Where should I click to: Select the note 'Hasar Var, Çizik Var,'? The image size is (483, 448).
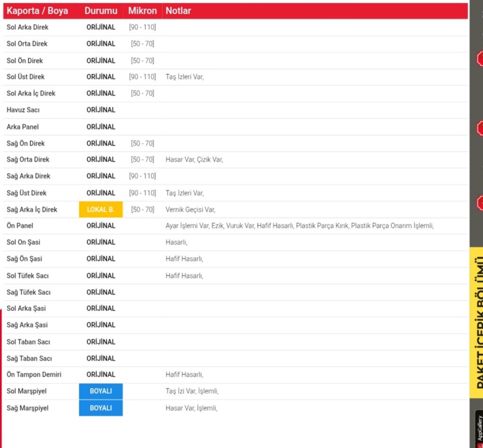click(x=194, y=160)
